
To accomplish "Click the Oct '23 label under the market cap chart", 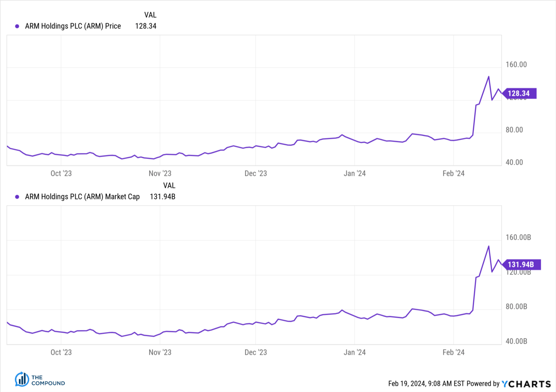I will 61,352.
